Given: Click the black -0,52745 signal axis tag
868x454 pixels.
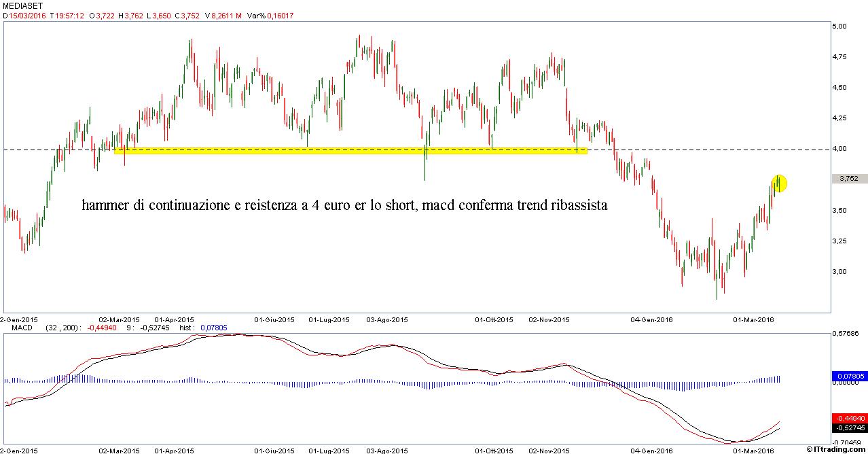Looking at the screenshot, I should point(849,428).
